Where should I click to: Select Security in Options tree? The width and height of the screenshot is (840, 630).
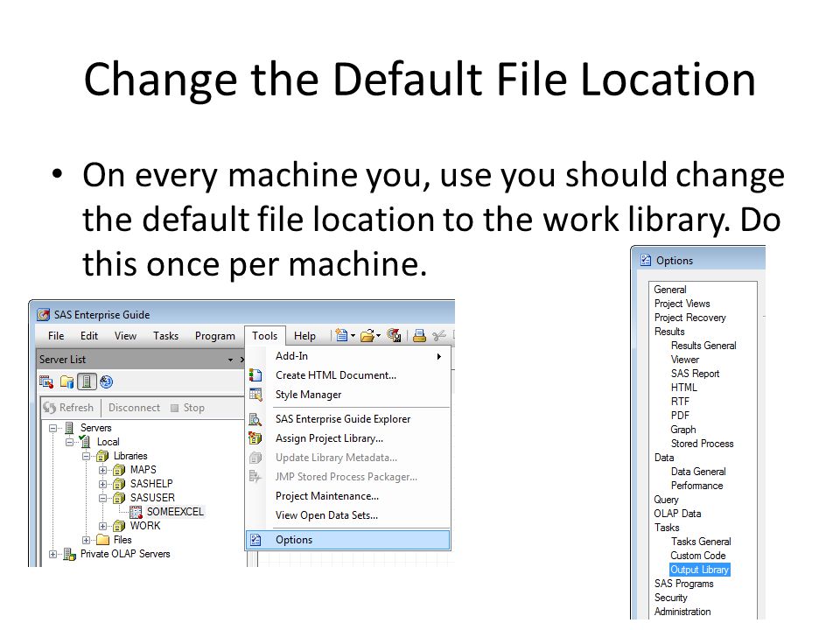[x=671, y=598]
